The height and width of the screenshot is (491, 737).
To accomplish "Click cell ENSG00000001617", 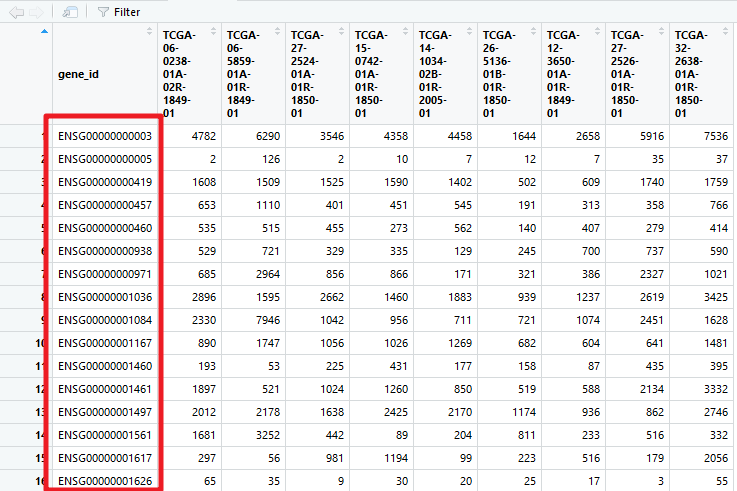I will click(x=105, y=459).
